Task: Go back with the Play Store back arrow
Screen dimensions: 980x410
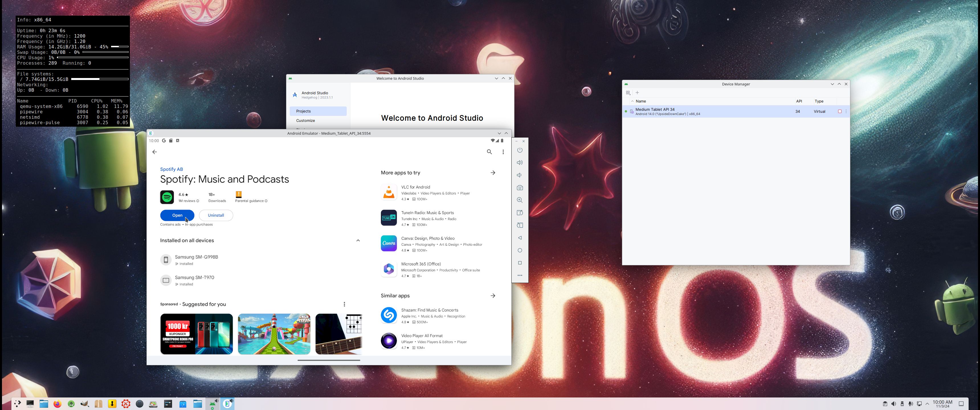Action: pyautogui.click(x=154, y=152)
